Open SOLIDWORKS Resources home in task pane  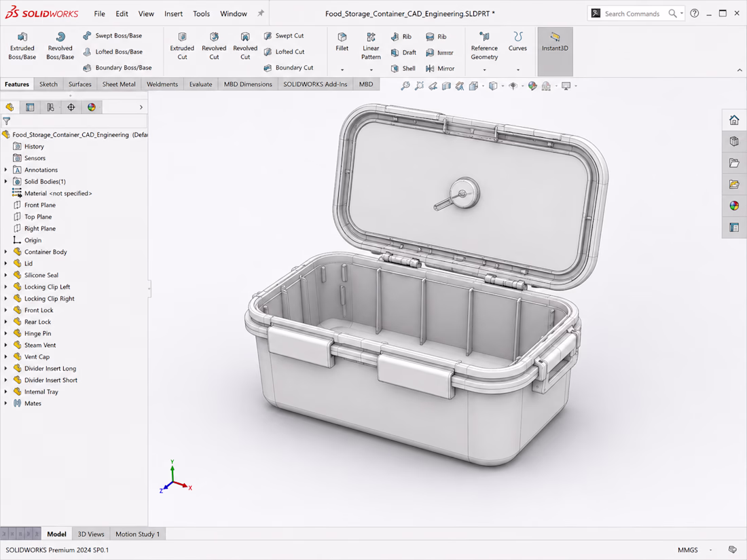734,119
